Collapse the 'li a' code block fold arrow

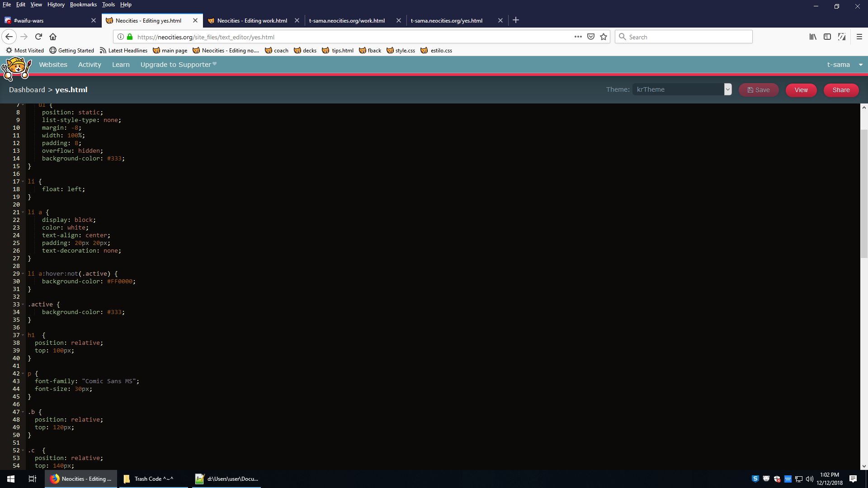pyautogui.click(x=23, y=212)
